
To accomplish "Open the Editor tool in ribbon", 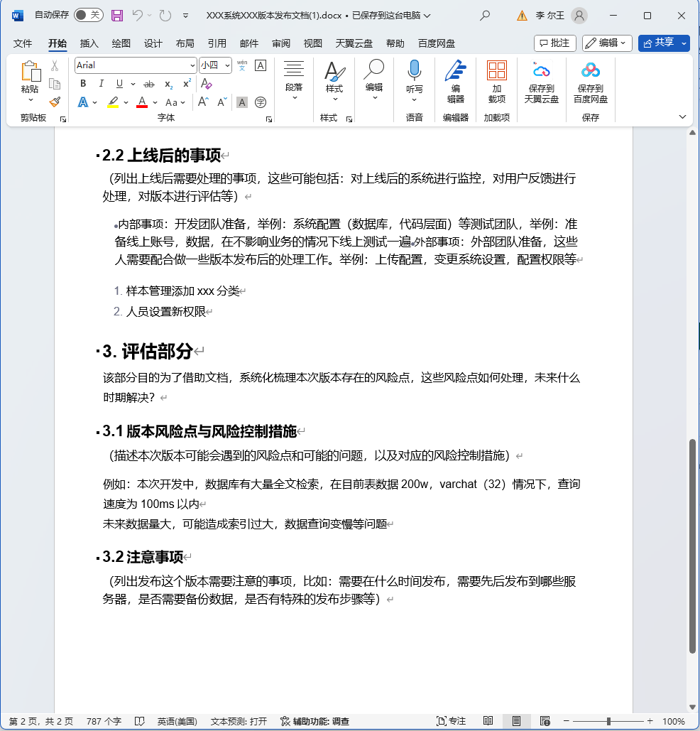I will [455, 82].
